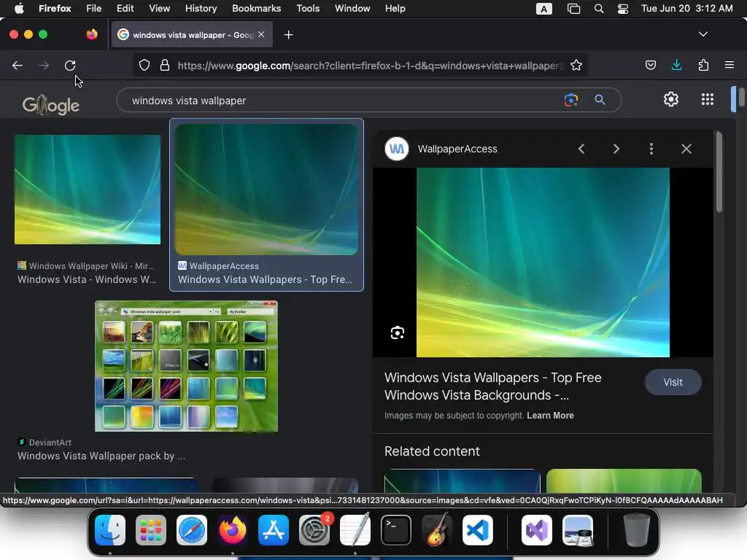Open Spotlight search in menu bar

click(x=599, y=9)
